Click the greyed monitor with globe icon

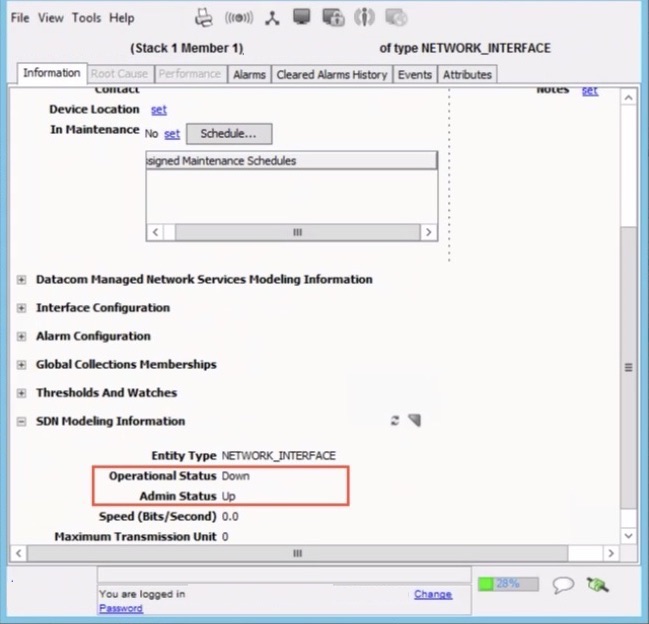click(396, 18)
